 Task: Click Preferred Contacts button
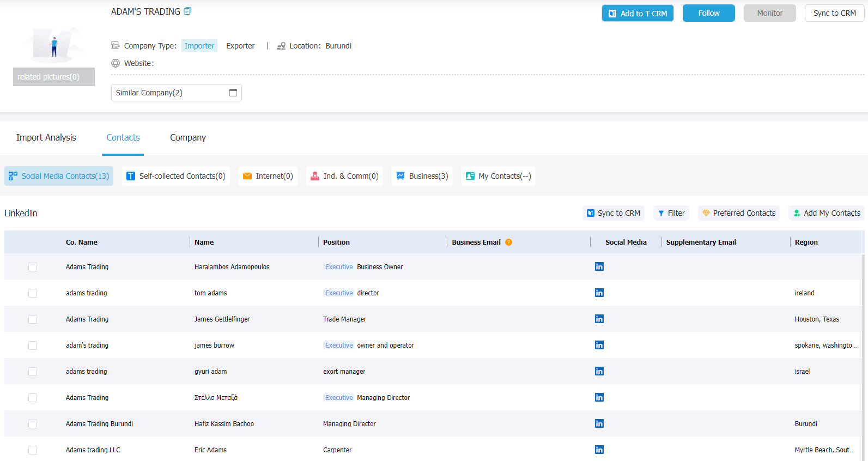click(739, 213)
